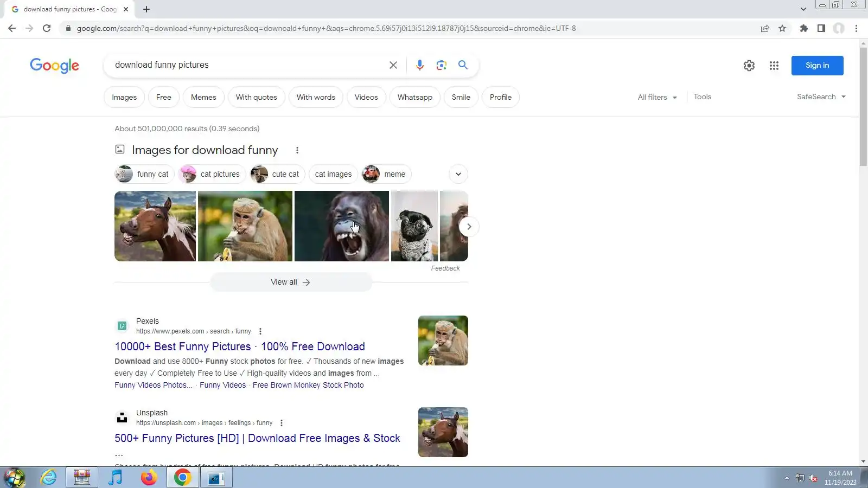Start voice search with the microphone icon
The width and height of the screenshot is (868, 488).
coord(420,65)
